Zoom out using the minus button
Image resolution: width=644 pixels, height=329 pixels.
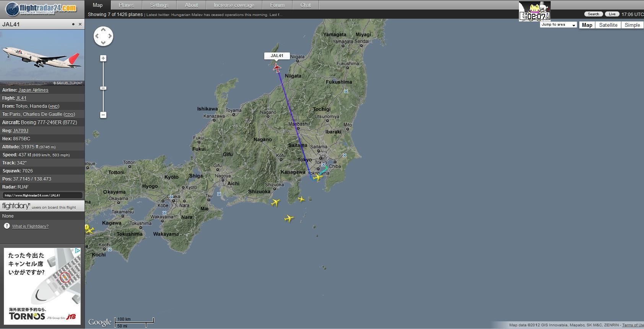pyautogui.click(x=103, y=115)
